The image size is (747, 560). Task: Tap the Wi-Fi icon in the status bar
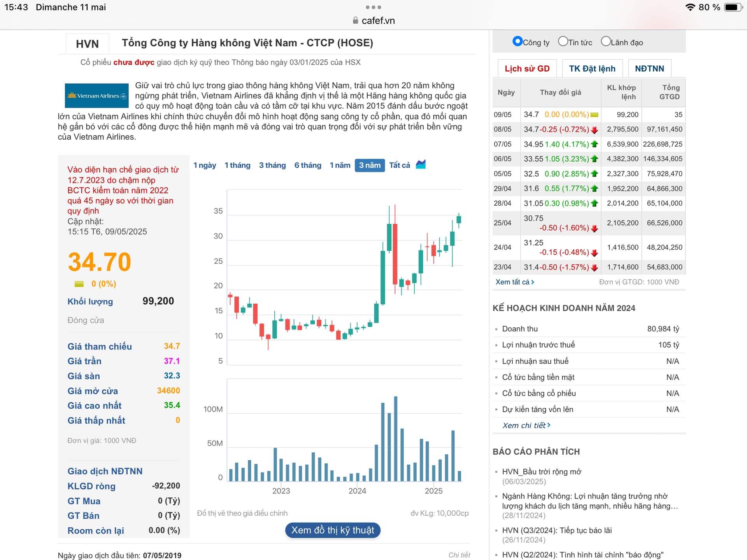pyautogui.click(x=690, y=7)
